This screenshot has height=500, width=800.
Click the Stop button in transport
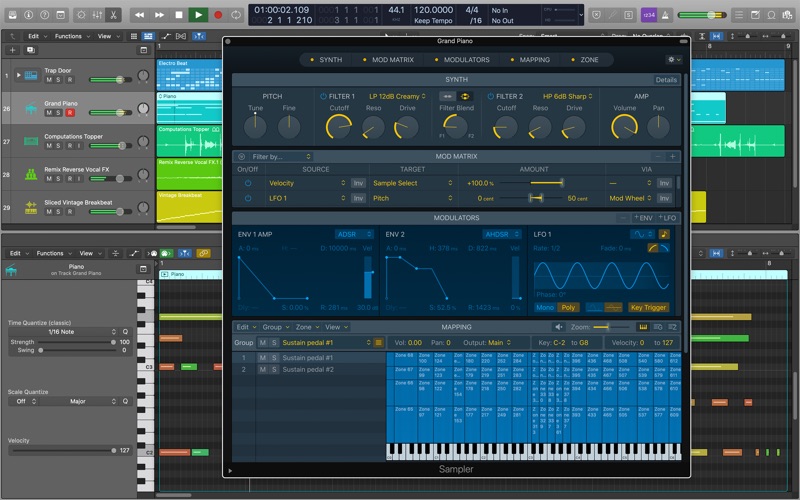click(x=179, y=15)
